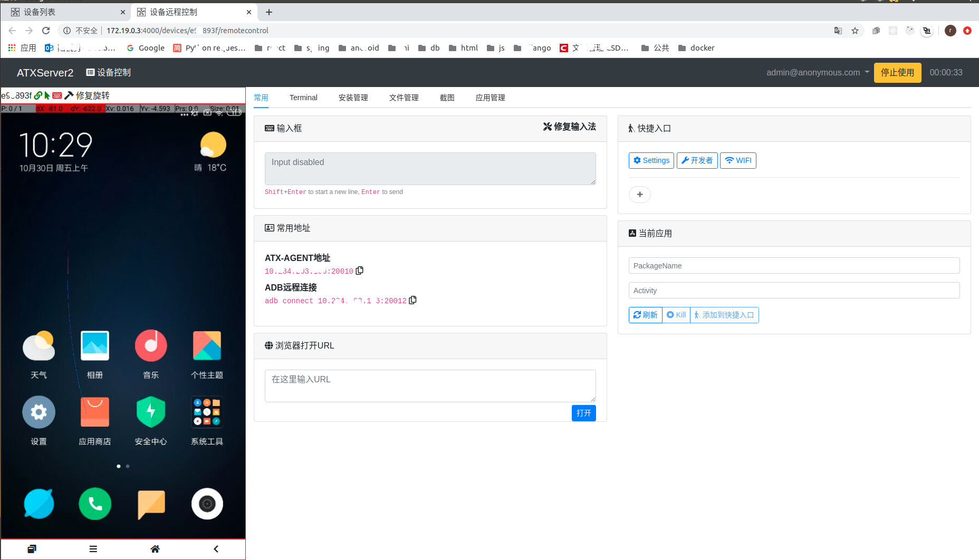The image size is (979, 560).
Task: Click the plus button to add a shortcut
Action: coord(639,195)
